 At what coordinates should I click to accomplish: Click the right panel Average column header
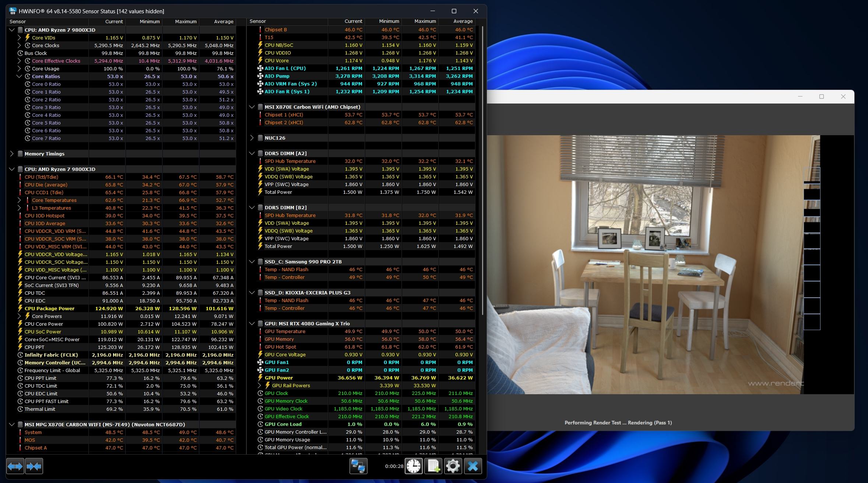click(x=463, y=21)
